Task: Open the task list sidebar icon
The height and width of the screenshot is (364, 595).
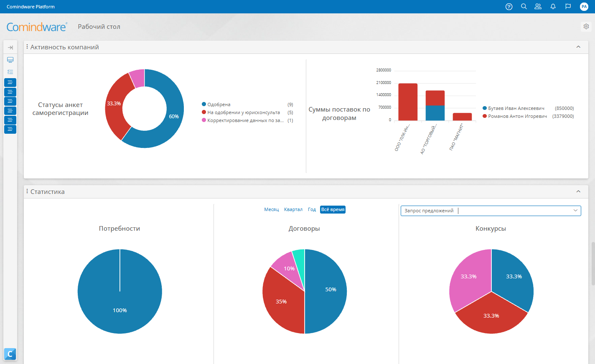Action: tap(10, 72)
